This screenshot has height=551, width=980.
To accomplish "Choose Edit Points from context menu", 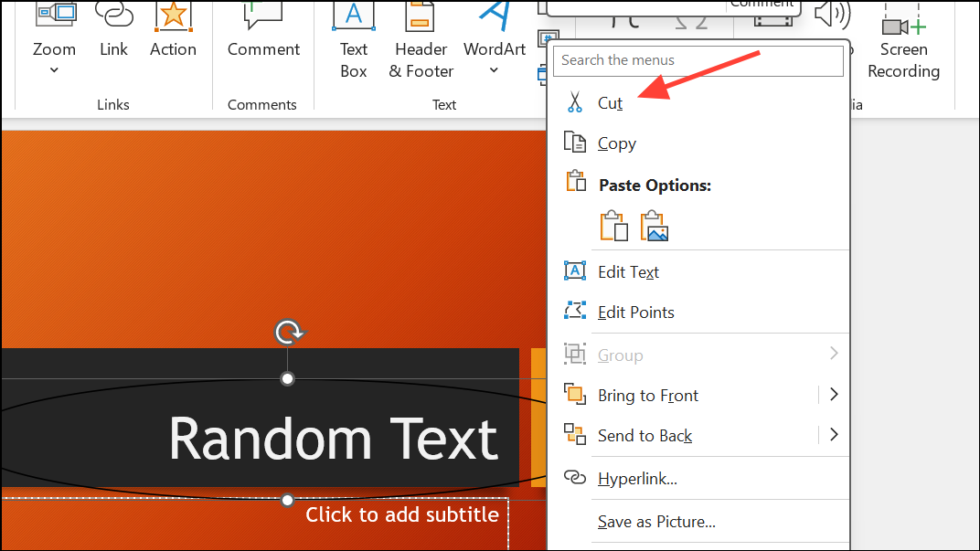I will pos(635,312).
